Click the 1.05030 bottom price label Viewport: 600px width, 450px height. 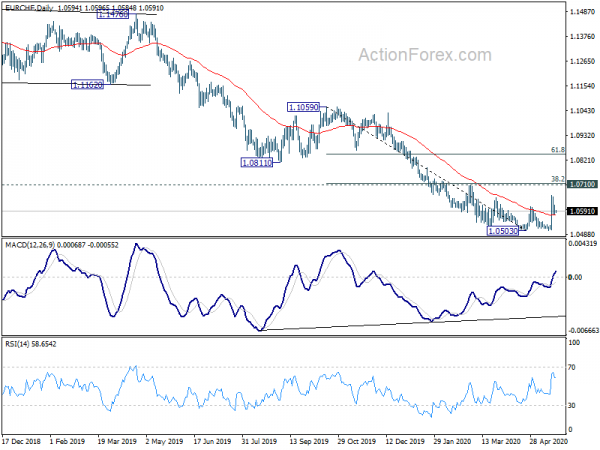(x=502, y=231)
